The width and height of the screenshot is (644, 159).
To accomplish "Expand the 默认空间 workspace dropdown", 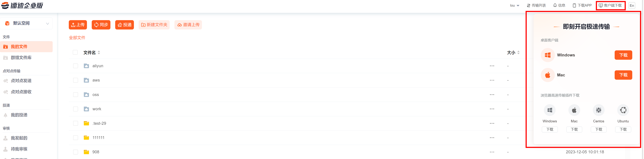I will [x=47, y=23].
